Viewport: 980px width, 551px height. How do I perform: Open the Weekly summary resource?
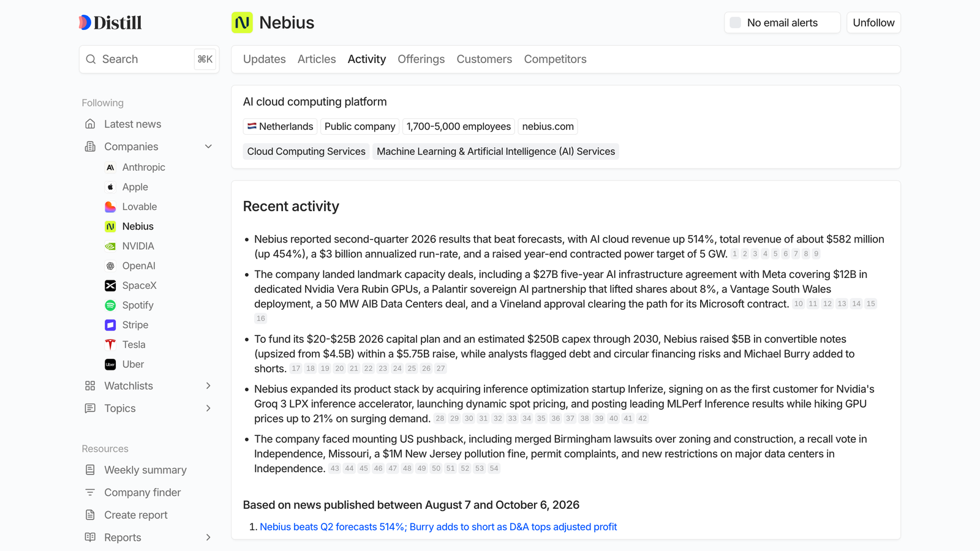coord(145,470)
